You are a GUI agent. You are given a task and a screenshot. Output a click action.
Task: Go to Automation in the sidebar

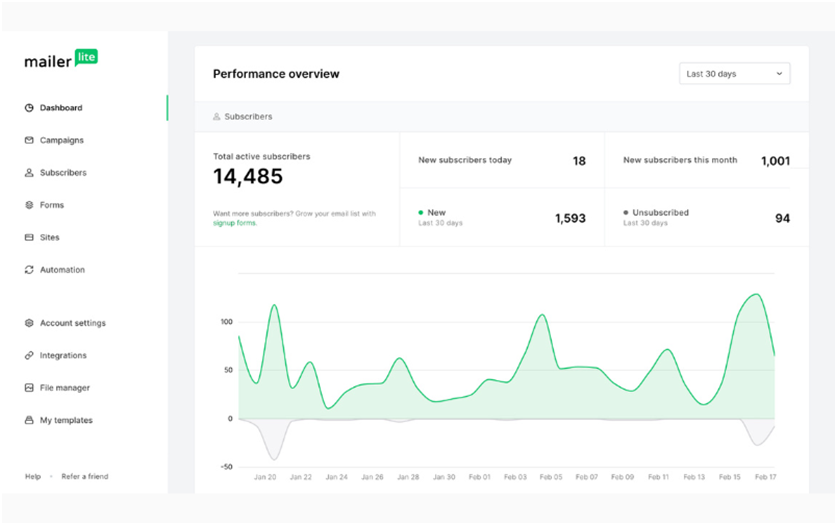click(x=62, y=270)
